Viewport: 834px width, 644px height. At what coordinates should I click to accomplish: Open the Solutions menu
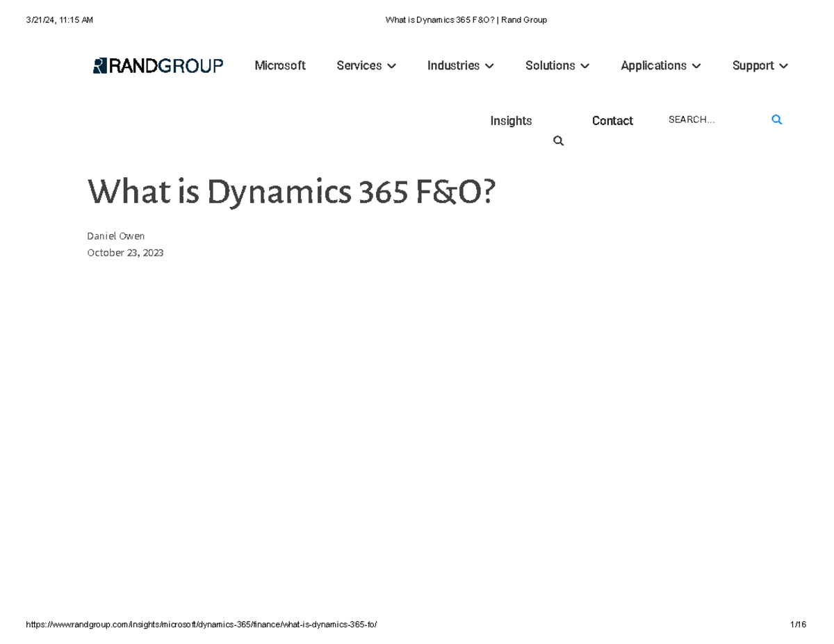click(x=550, y=65)
